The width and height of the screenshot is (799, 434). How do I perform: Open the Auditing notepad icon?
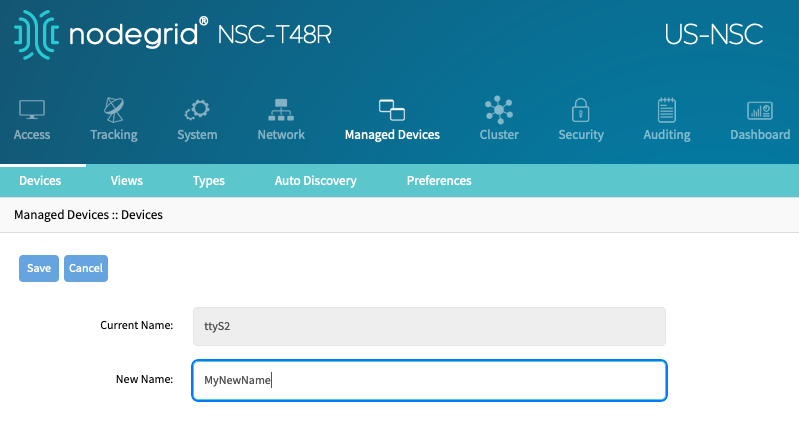tap(667, 110)
